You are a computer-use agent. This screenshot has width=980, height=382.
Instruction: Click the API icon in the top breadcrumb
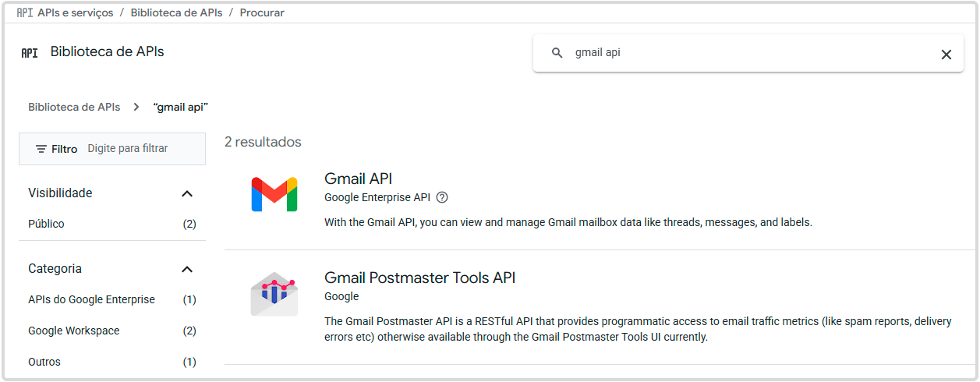pos(25,12)
